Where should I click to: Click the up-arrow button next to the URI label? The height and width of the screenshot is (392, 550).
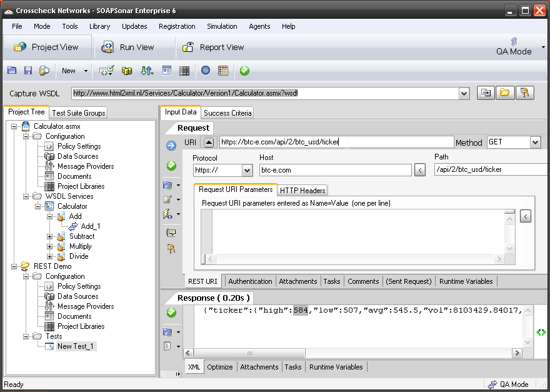[x=209, y=142]
